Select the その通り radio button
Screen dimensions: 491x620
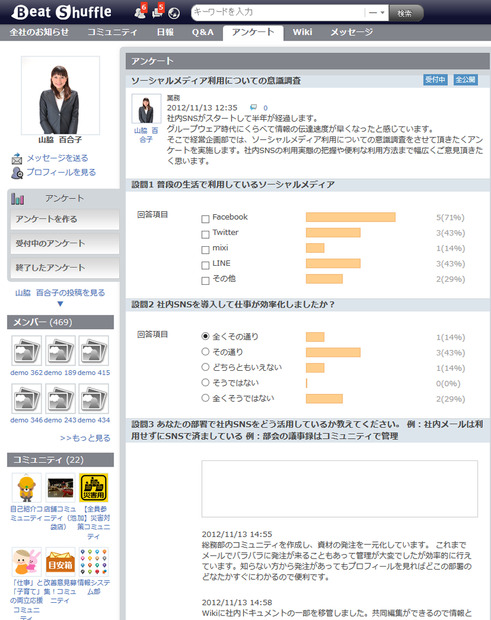[x=205, y=352]
